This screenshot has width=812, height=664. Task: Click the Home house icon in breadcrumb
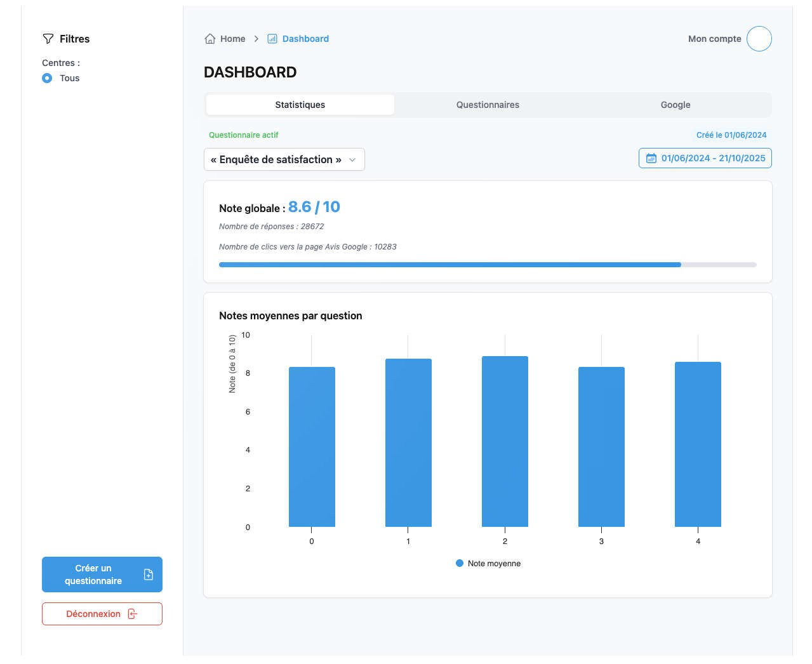point(210,39)
